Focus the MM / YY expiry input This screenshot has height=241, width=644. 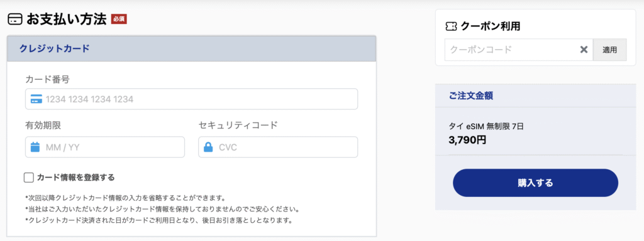tap(105, 147)
